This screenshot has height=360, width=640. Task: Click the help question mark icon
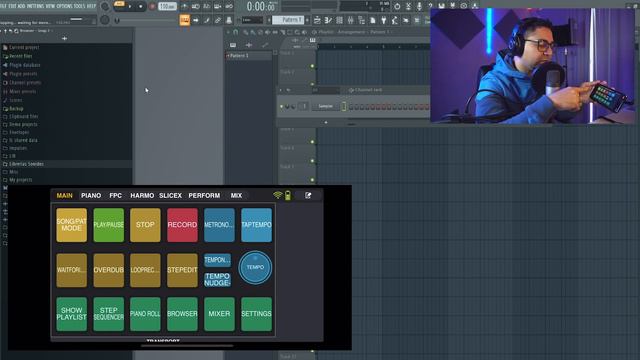[x=430, y=6]
